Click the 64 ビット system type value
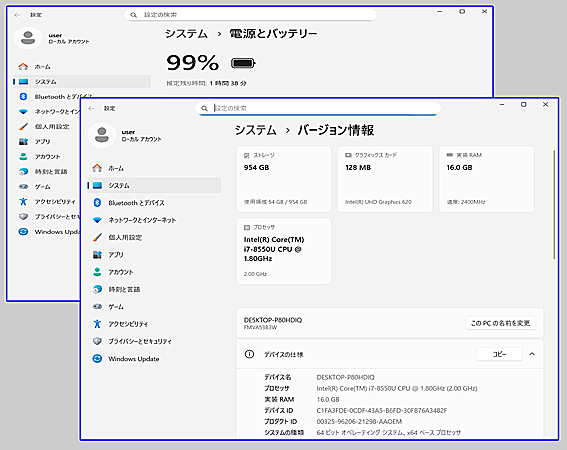 click(389, 432)
